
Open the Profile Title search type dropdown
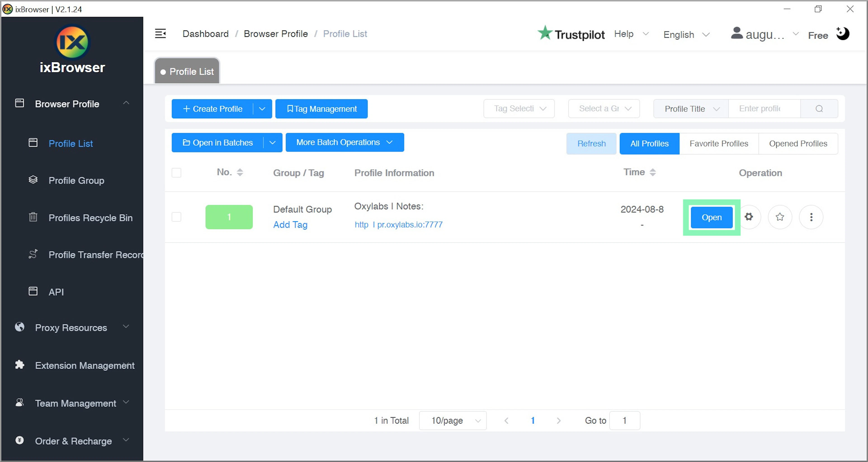point(691,109)
